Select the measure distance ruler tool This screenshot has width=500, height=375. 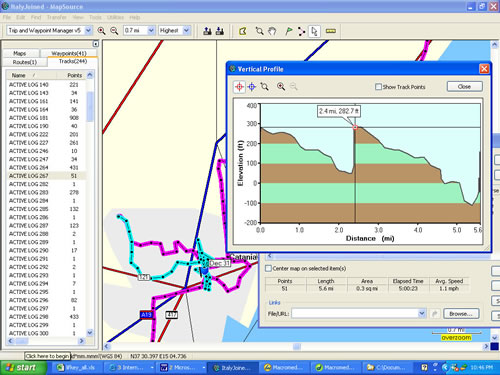[330, 31]
